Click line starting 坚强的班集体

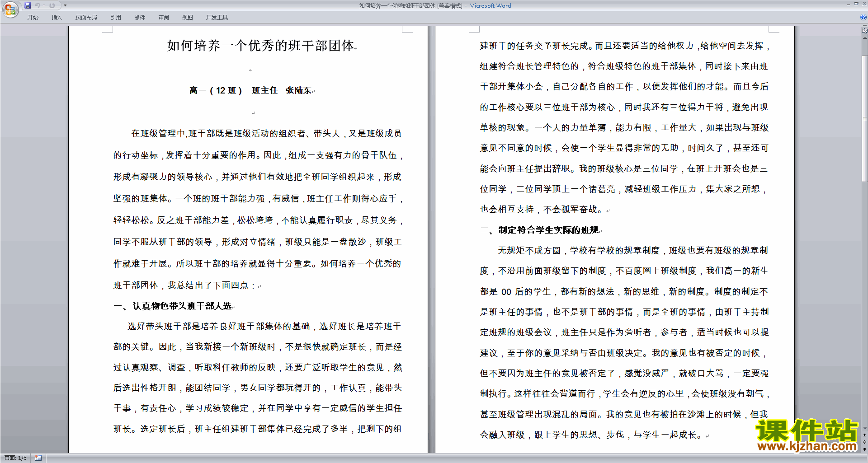[x=258, y=199]
